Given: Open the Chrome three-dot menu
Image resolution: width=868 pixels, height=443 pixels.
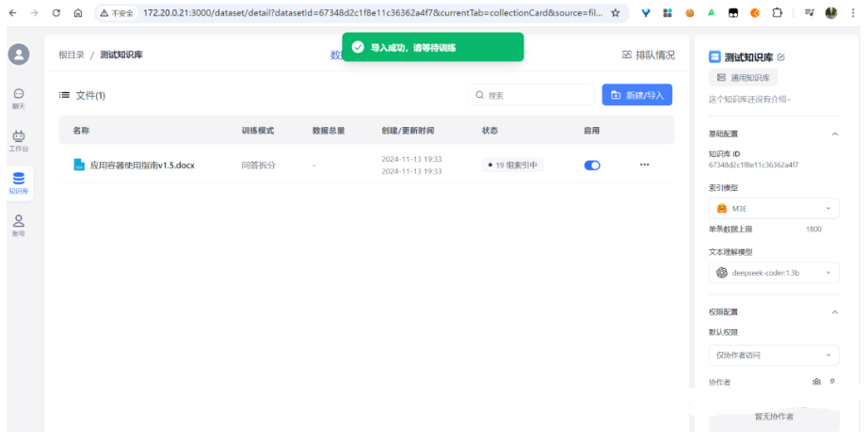Looking at the screenshot, I should (x=853, y=13).
